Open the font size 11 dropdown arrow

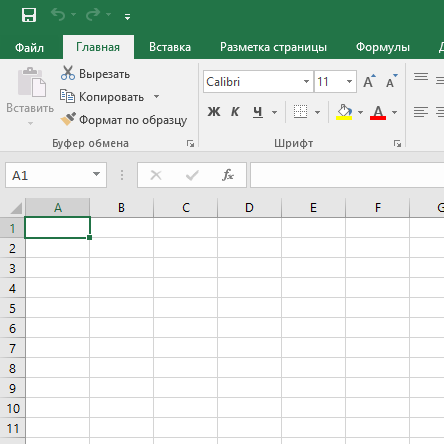[x=349, y=82]
